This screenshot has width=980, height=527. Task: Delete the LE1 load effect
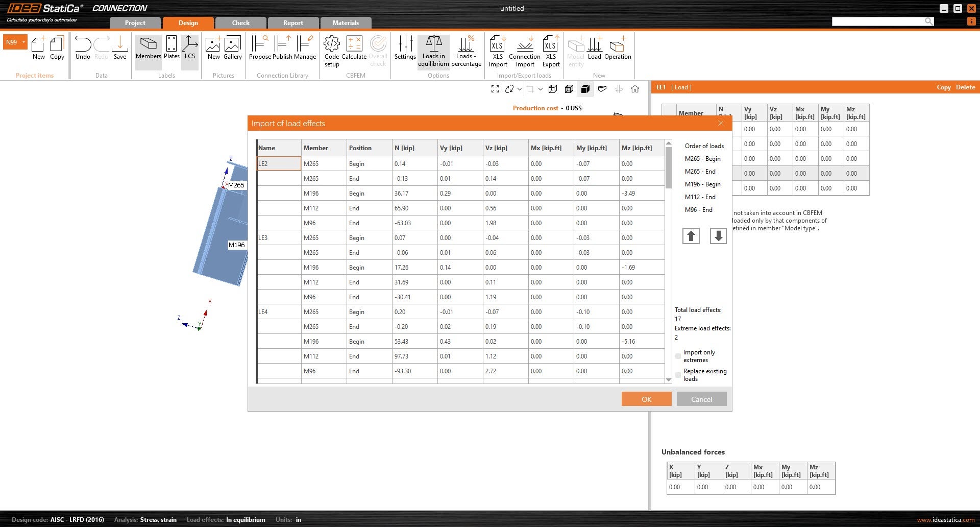965,87
